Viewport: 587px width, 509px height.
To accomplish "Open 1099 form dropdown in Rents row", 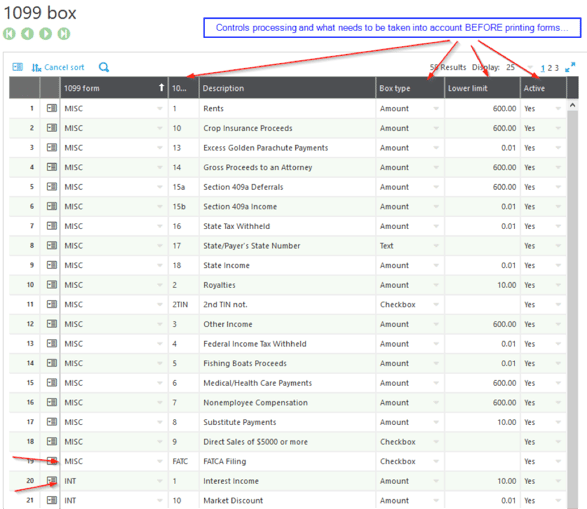I will coord(160,109).
